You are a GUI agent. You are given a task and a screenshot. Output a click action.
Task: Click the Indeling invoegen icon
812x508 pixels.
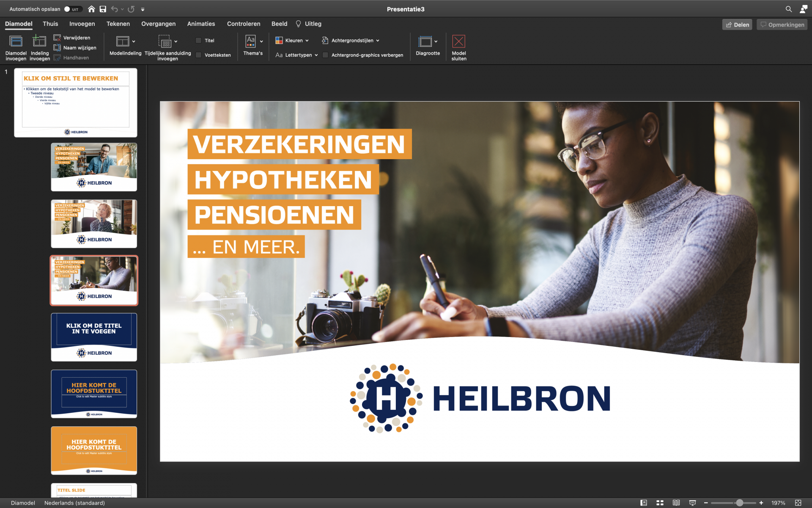[39, 41]
